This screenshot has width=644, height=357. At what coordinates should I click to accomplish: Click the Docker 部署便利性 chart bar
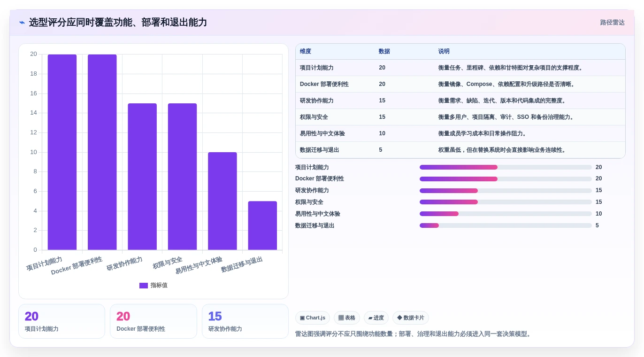102,152
